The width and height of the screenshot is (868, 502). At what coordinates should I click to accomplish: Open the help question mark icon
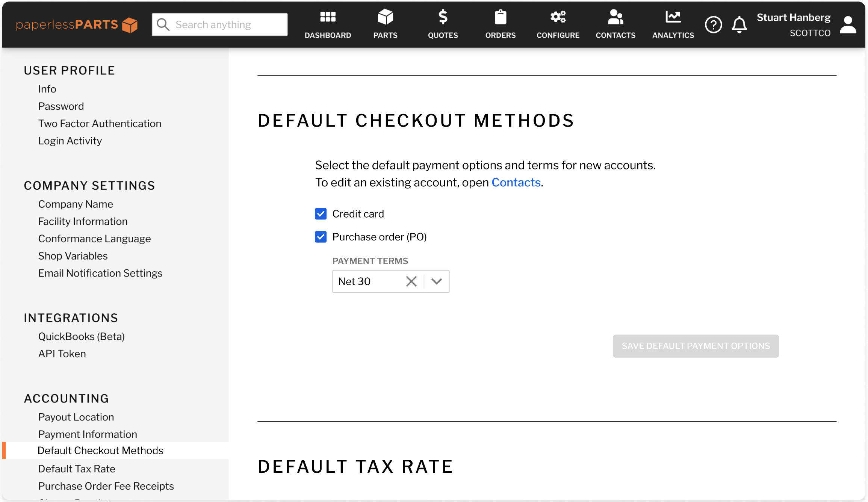[x=714, y=24]
